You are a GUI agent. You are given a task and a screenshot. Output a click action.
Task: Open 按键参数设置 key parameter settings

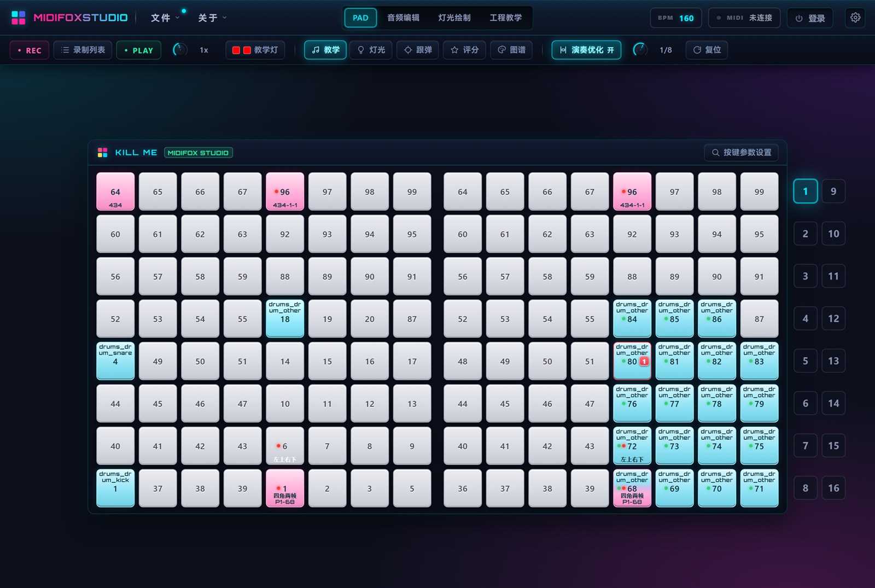[742, 153]
